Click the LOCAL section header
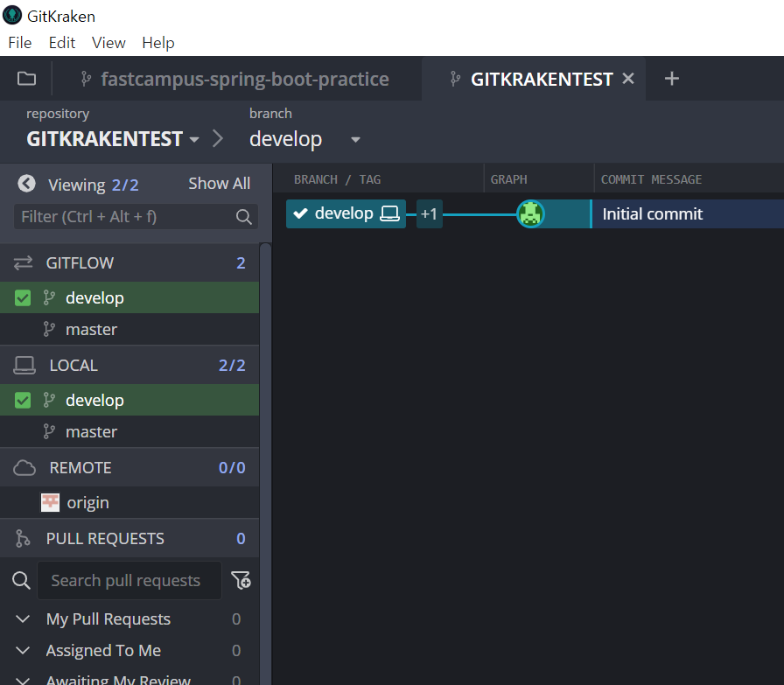This screenshot has width=784, height=685. click(129, 365)
